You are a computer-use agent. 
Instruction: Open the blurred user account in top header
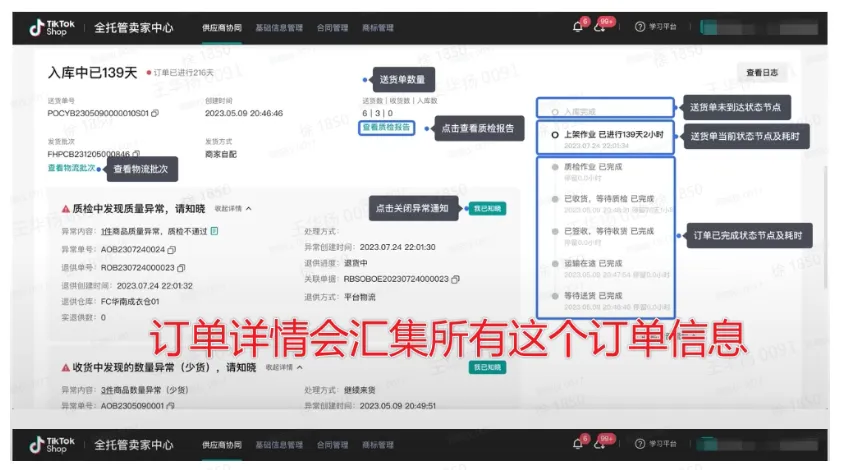click(759, 27)
